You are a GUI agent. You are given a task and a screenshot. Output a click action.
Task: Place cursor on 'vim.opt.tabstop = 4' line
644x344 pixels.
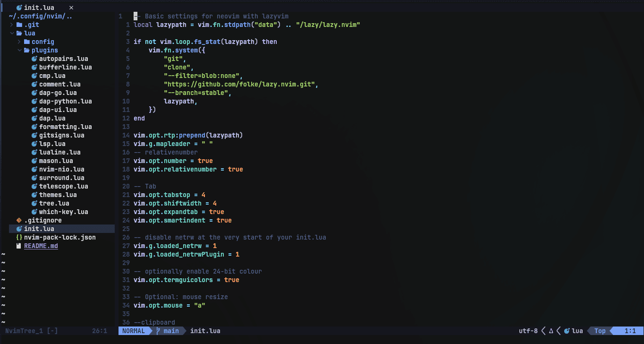pos(169,195)
